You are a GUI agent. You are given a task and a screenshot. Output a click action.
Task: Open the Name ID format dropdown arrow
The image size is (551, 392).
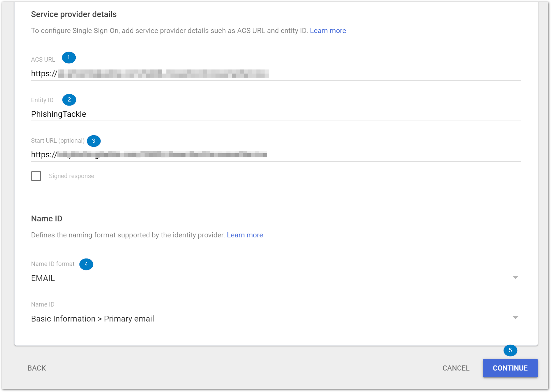515,278
